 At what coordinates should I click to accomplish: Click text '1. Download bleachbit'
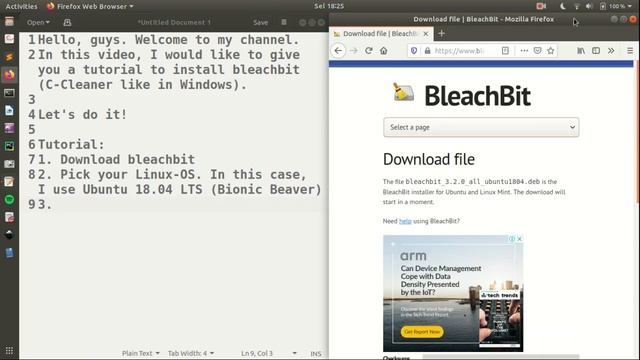[117, 160]
